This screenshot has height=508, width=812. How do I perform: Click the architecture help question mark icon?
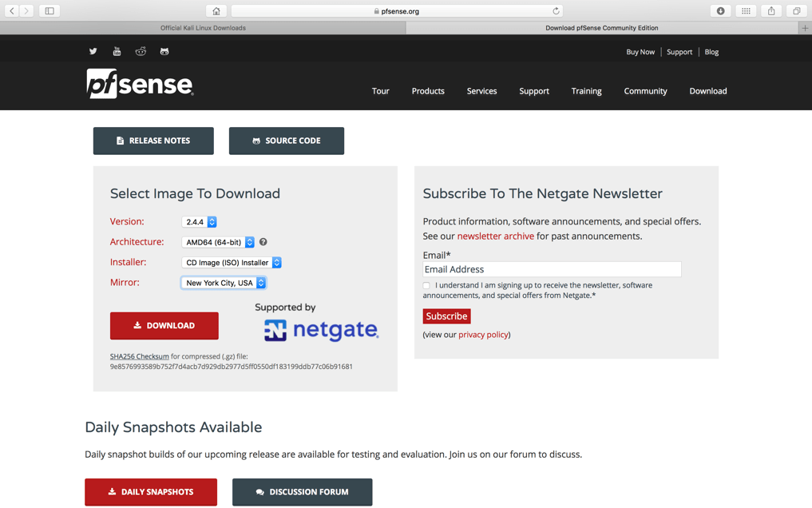point(263,242)
